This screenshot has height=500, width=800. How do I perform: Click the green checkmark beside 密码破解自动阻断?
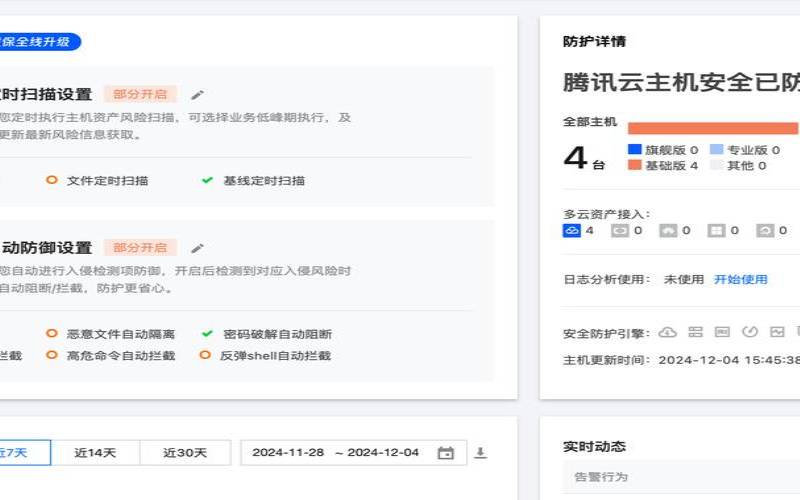pyautogui.click(x=207, y=334)
